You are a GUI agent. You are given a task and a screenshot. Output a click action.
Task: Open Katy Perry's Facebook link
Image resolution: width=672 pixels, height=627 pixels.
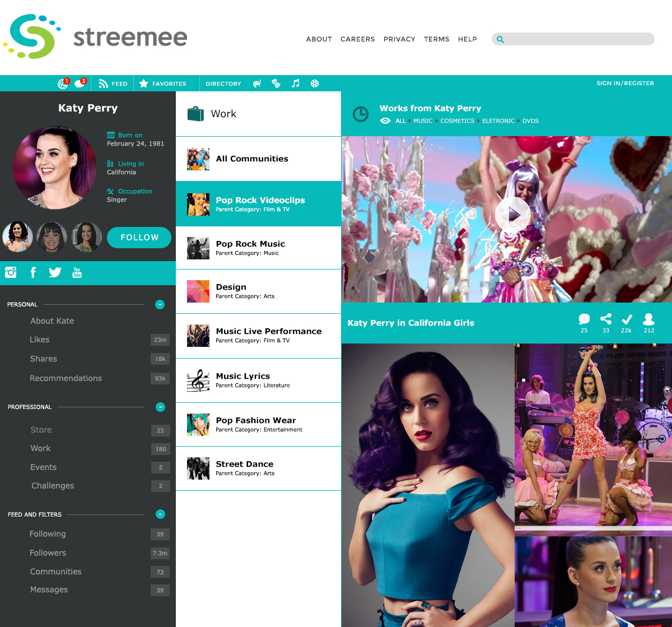(33, 272)
